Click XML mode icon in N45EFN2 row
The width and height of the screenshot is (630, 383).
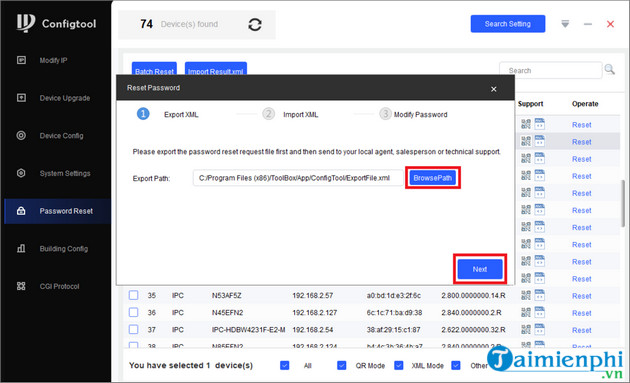(540, 312)
